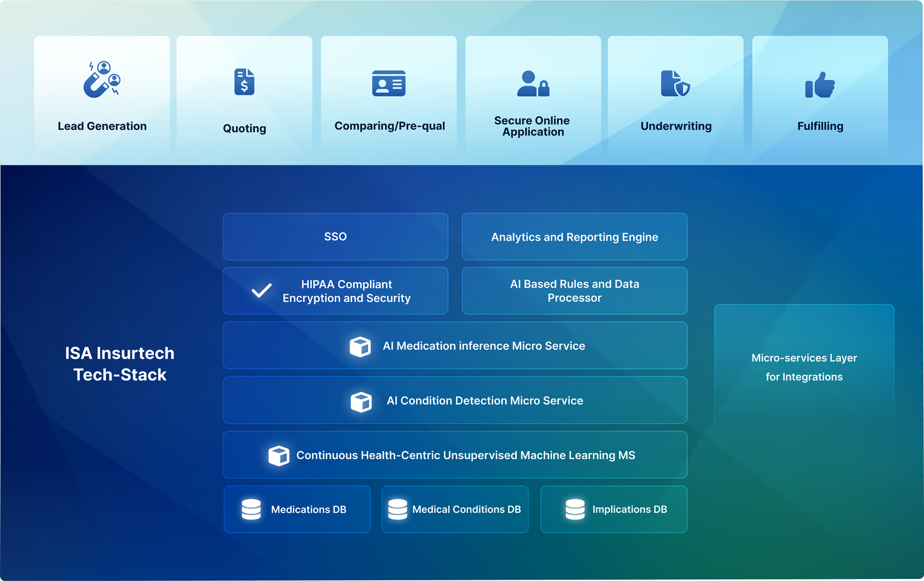This screenshot has height=581, width=924.
Task: Click the cube icon beside AI Condition Detection
Action: click(361, 402)
